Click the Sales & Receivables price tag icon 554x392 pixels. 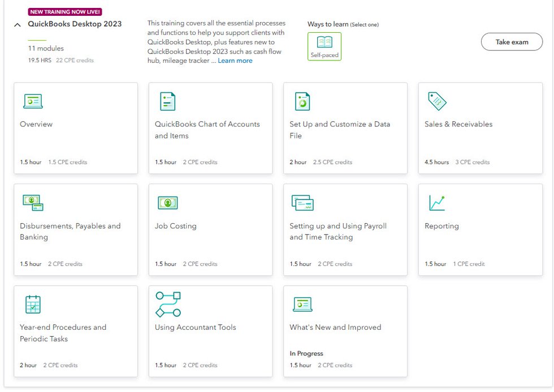[x=437, y=101]
